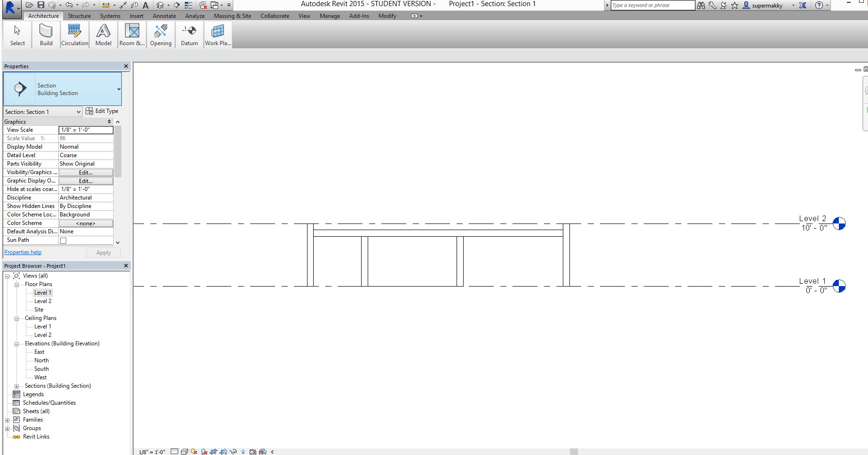Open the Annotate ribbon tab
Viewport: 868px width, 455px height.
click(164, 16)
